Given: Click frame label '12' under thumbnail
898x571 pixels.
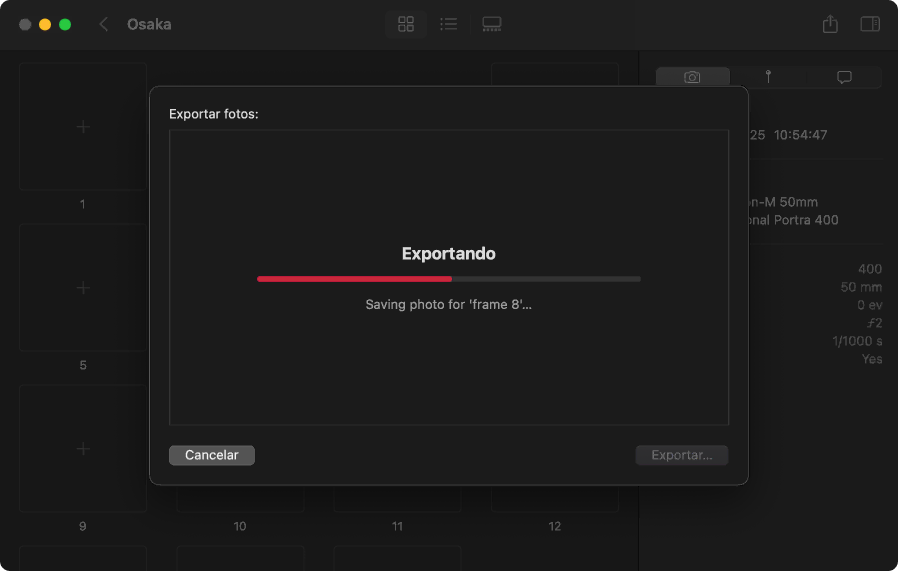Looking at the screenshot, I should coord(554,526).
